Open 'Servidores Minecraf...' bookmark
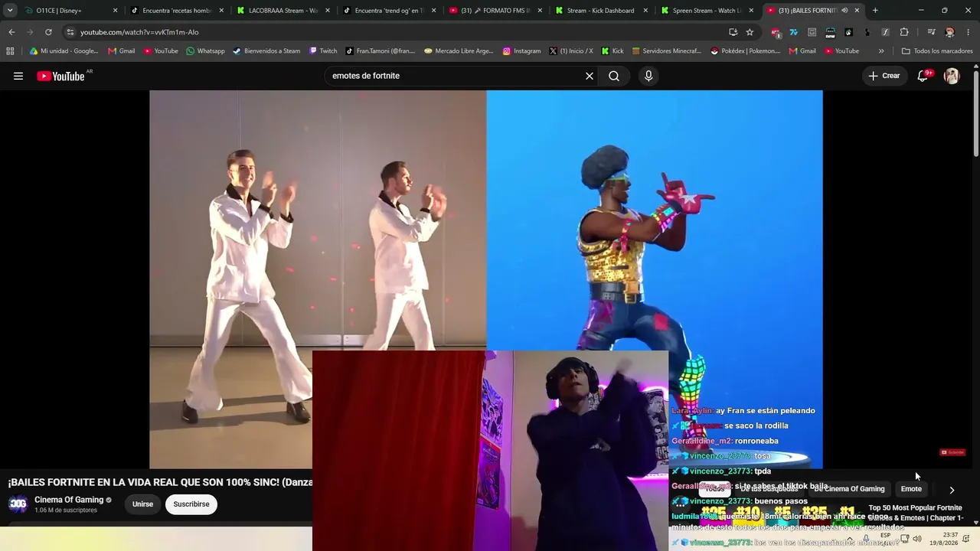The height and width of the screenshot is (551, 980). click(x=666, y=51)
